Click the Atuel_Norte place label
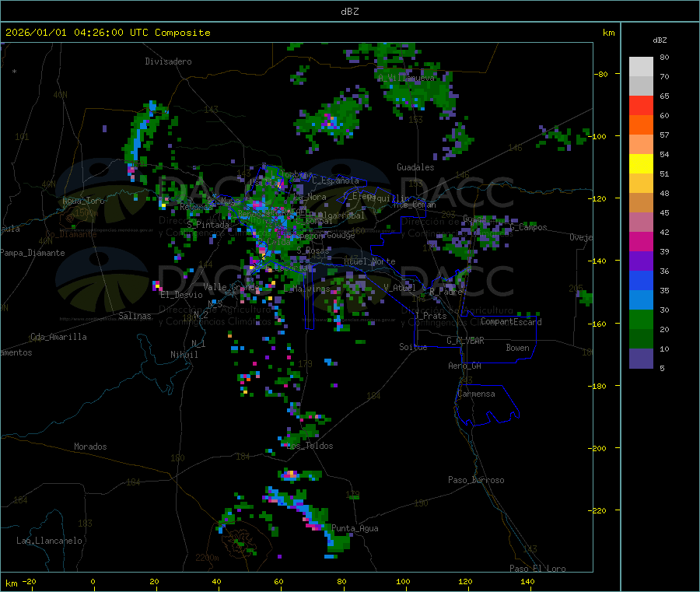 pyautogui.click(x=369, y=261)
